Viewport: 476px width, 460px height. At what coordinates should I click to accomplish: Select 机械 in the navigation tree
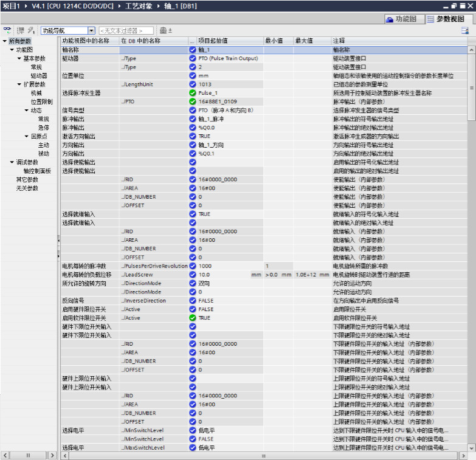pyautogui.click(x=36, y=93)
